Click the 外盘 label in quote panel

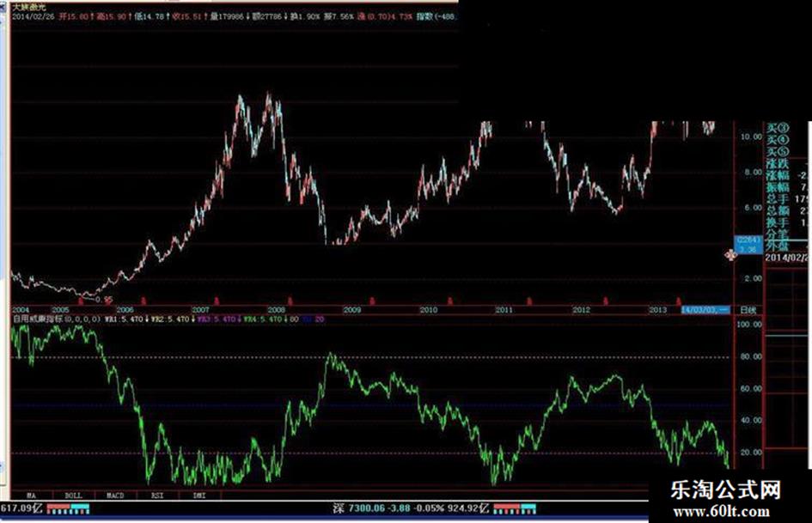point(778,246)
